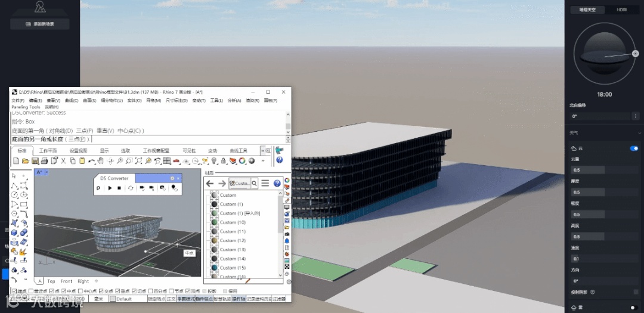The image size is (644, 313).
Task: Click Zoom extents icon in Rhino toolbar
Action: [x=139, y=161]
